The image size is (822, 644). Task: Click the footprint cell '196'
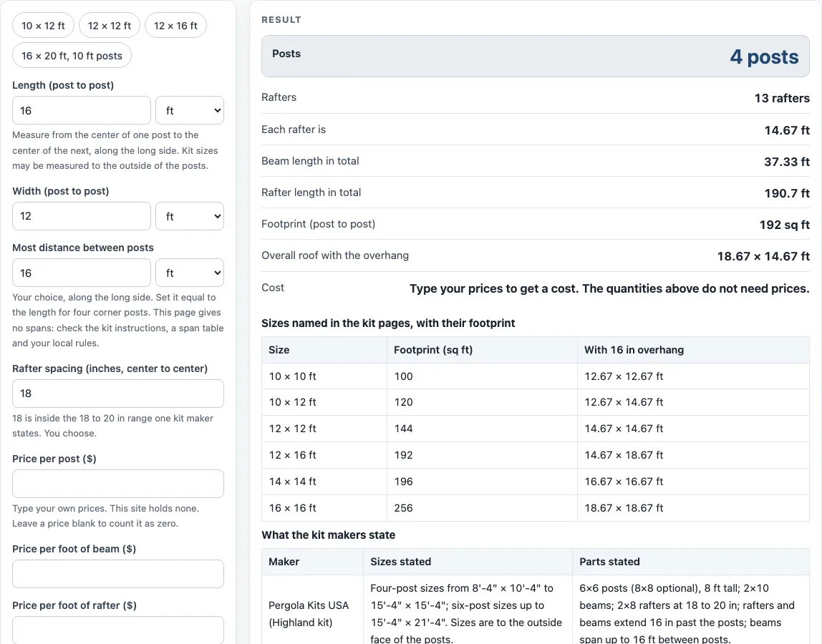483,482
